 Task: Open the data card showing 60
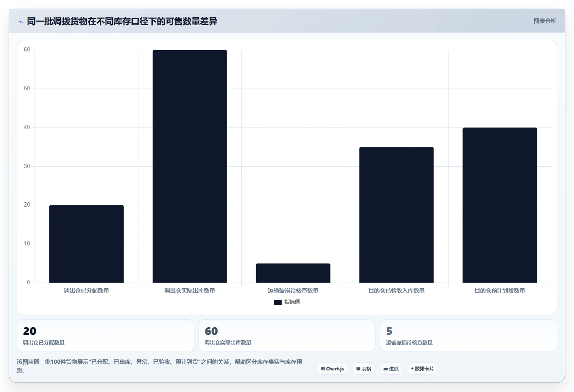pyautogui.click(x=287, y=335)
